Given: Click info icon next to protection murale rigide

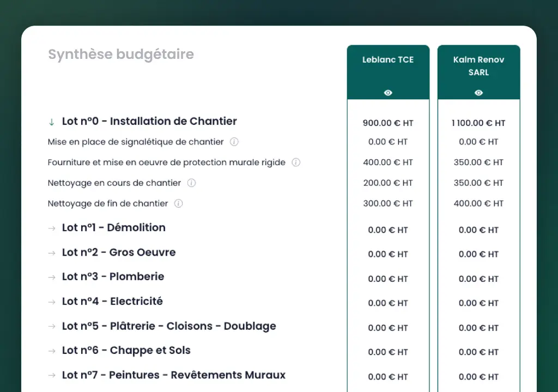Looking at the screenshot, I should (296, 162).
